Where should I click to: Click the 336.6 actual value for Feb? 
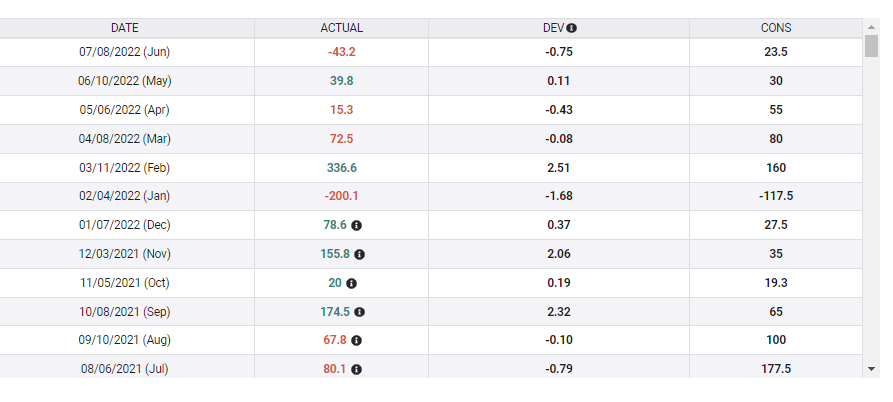[x=342, y=168]
